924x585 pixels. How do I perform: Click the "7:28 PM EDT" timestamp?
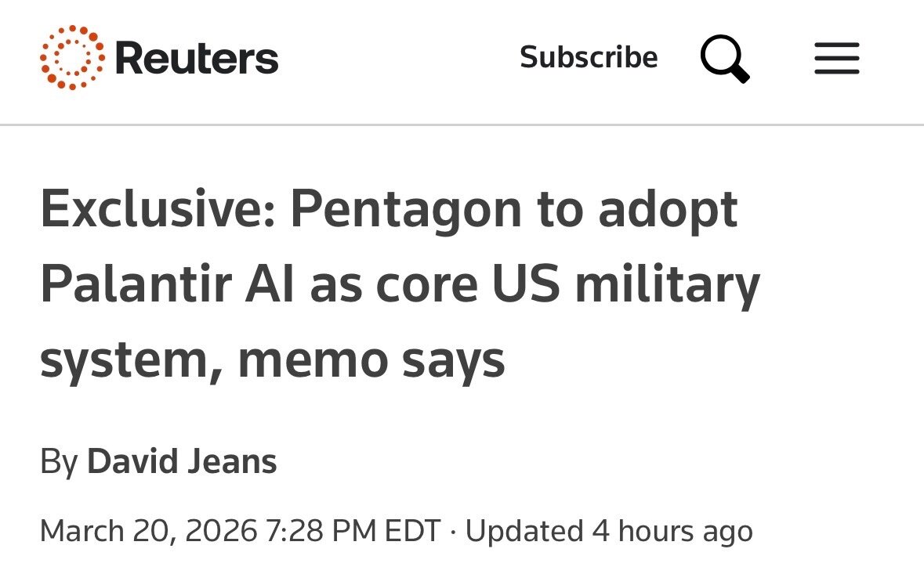[353, 530]
